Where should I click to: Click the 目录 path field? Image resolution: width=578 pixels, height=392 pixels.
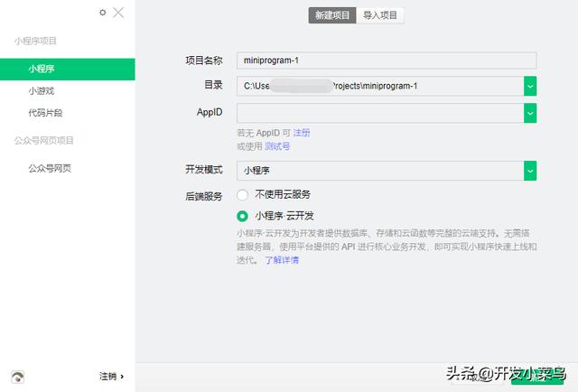[x=380, y=86]
